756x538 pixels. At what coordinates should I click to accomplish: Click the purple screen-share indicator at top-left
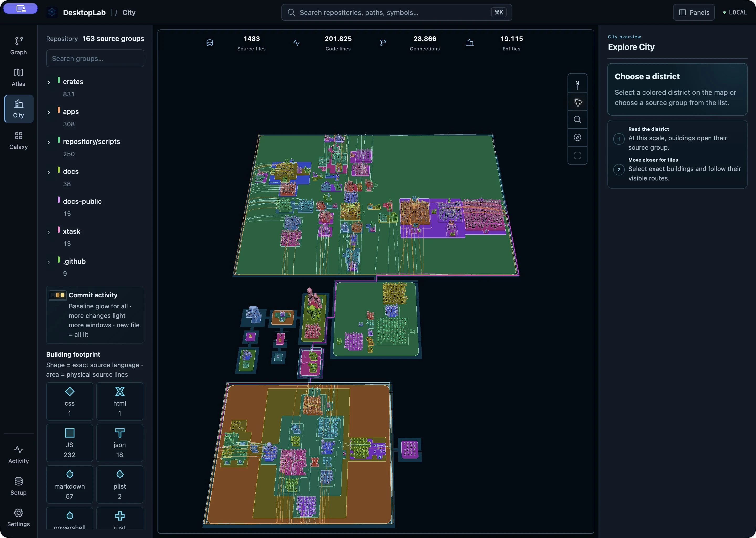tap(20, 9)
